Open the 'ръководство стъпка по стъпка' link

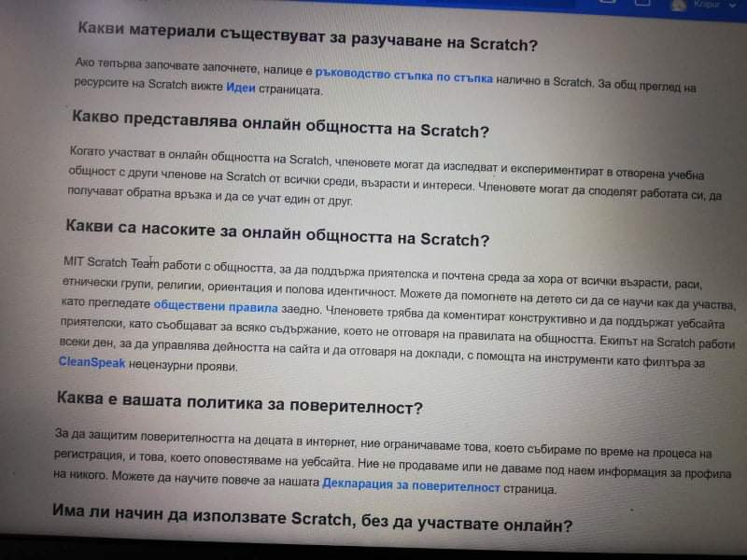(403, 76)
